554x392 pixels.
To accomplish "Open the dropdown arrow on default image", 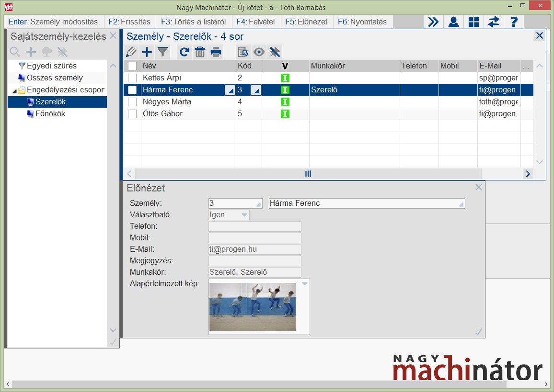I will 304,284.
